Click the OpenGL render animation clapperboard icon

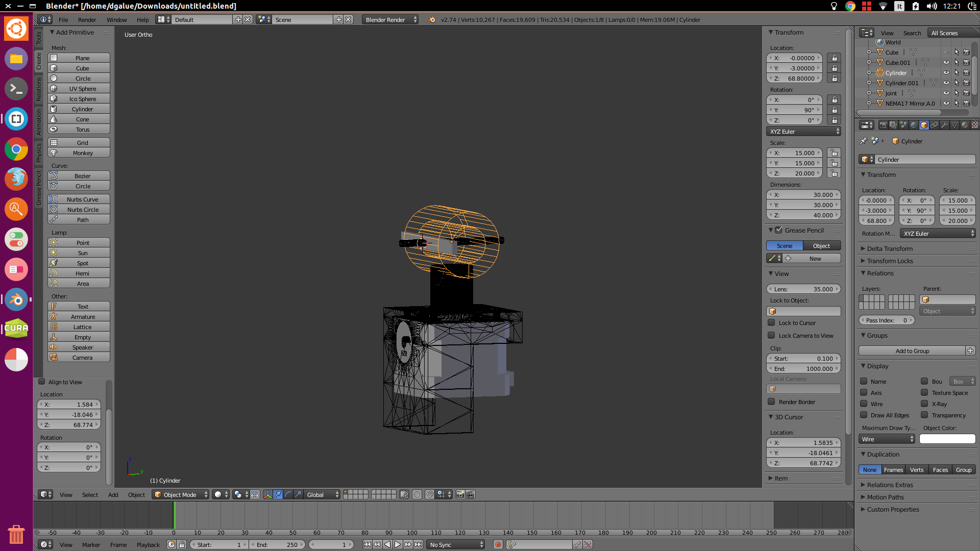click(470, 494)
